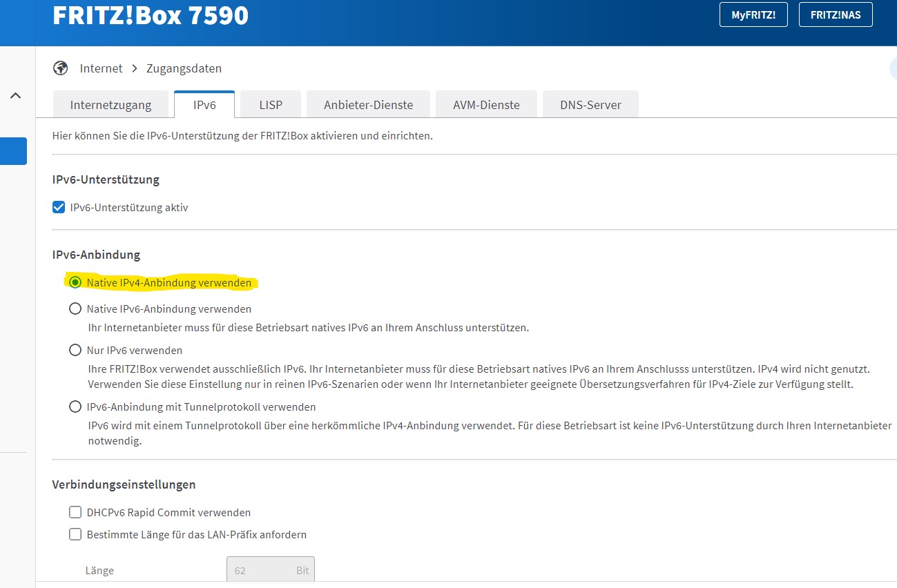Switch to Anbieter-Dienste tab
The image size is (897, 588).
point(369,105)
